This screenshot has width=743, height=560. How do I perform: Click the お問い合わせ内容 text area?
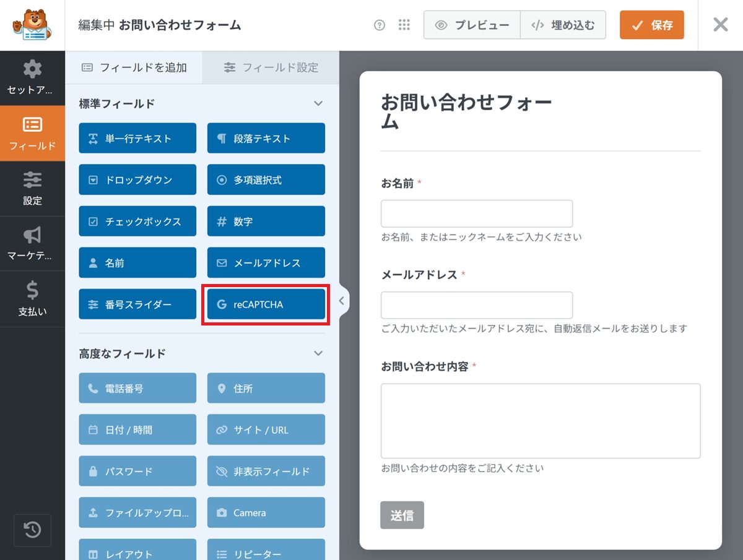point(540,421)
